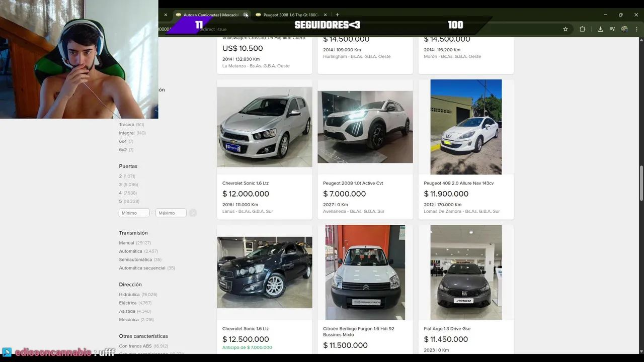Switch to the Autos y Camionetas tab
The width and height of the screenshot is (644, 362).
210,15
